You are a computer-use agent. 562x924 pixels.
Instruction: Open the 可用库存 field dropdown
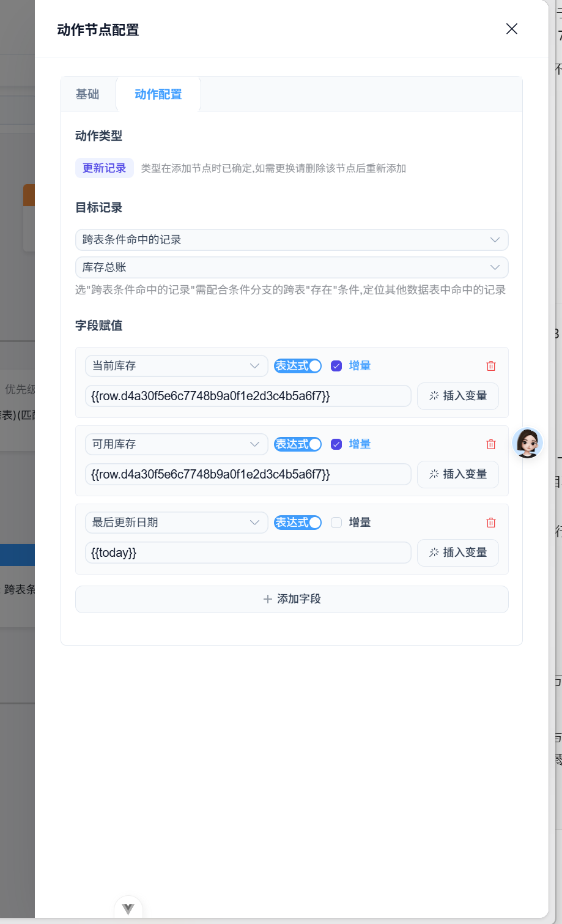click(176, 444)
